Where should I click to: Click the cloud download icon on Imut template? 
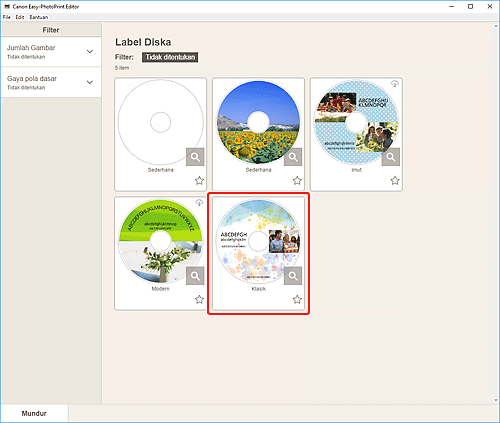pyautogui.click(x=395, y=84)
